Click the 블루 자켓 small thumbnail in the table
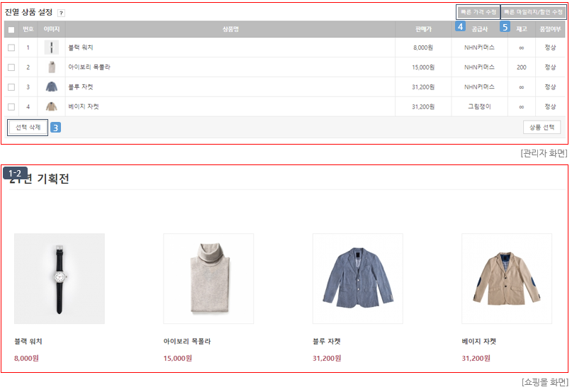The width and height of the screenshot is (572, 392). [52, 87]
